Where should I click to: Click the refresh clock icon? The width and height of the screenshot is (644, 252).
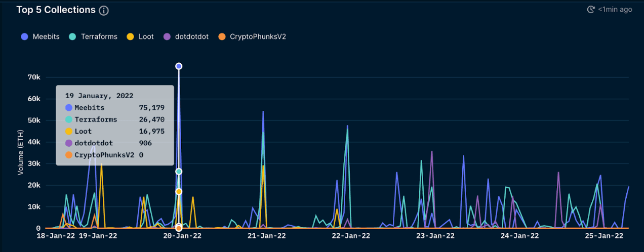[590, 10]
